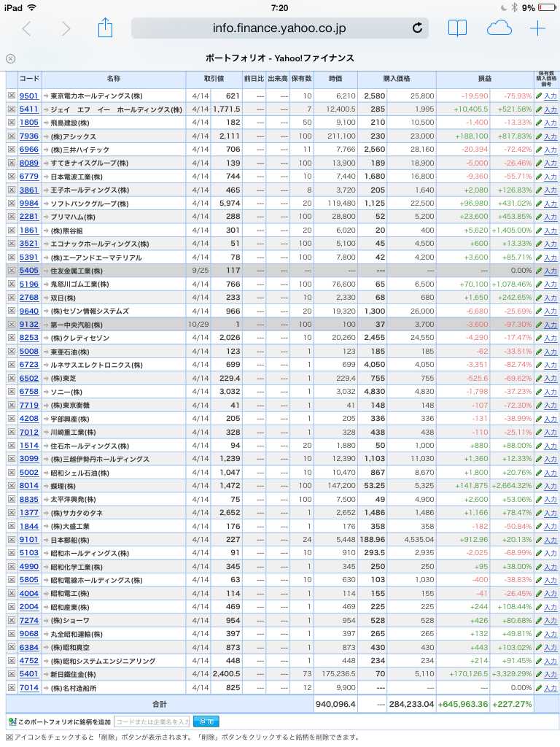Check the delete box for 6723 row
Viewport: 560px width, 747px height.
[x=12, y=365]
